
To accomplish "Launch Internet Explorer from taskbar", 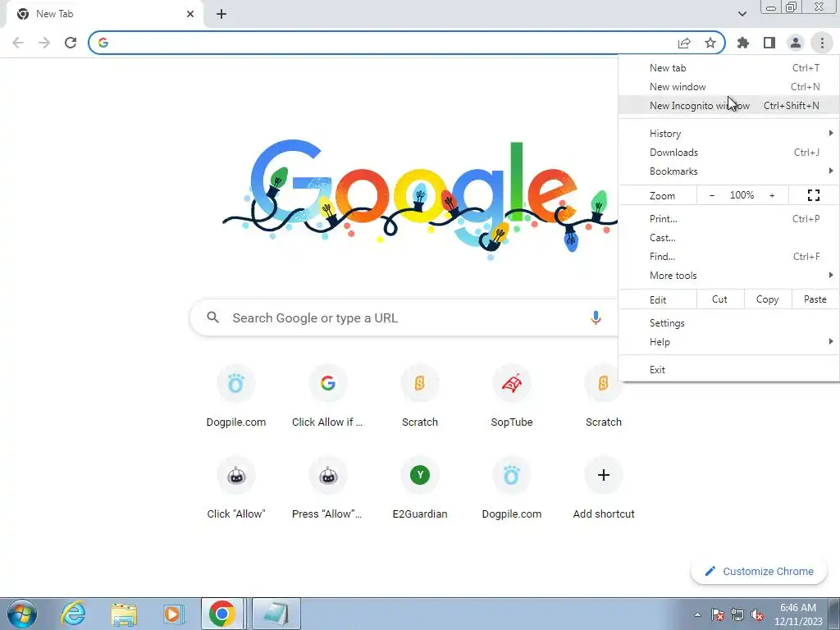I will tap(73, 614).
